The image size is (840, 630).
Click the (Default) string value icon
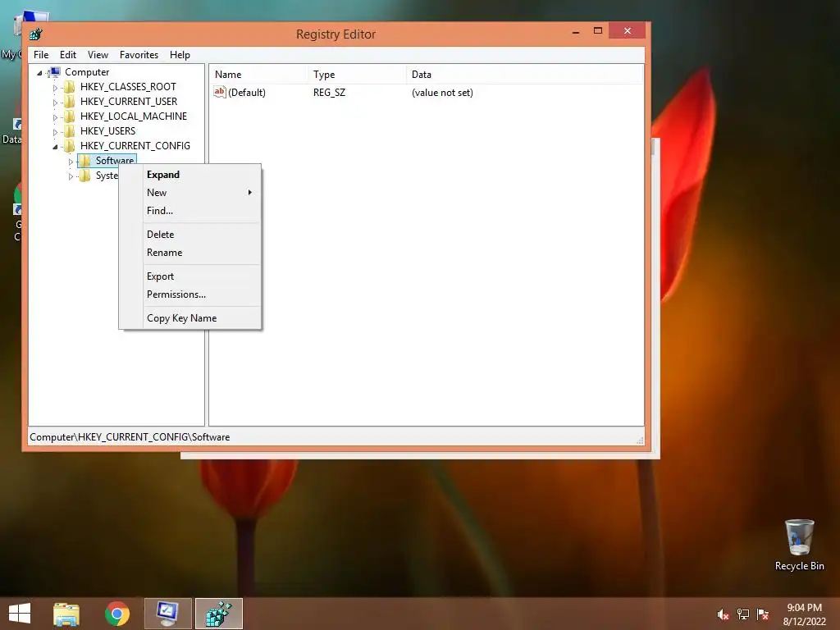220,92
